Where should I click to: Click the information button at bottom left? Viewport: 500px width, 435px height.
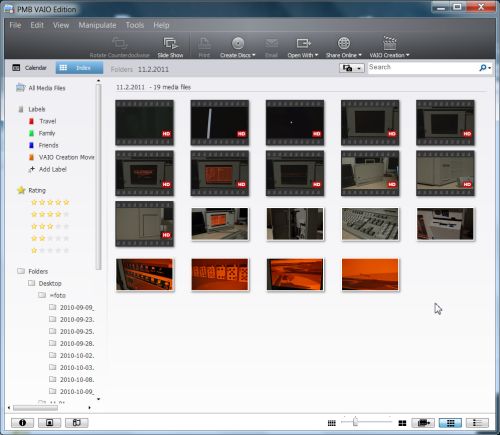22,423
